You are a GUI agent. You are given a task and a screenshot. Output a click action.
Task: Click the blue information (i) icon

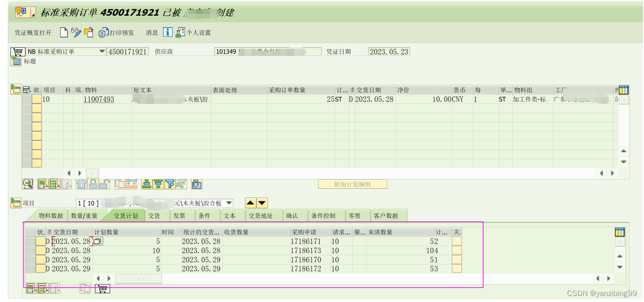168,32
